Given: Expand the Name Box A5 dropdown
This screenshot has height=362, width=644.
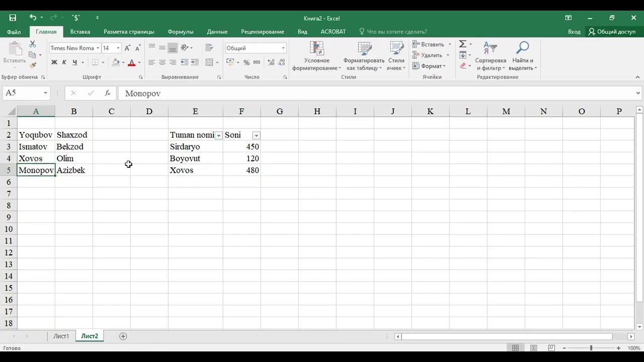Looking at the screenshot, I should [x=45, y=93].
